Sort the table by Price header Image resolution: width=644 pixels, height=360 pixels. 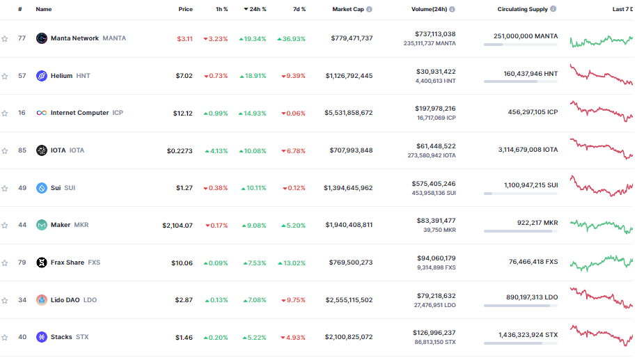185,10
